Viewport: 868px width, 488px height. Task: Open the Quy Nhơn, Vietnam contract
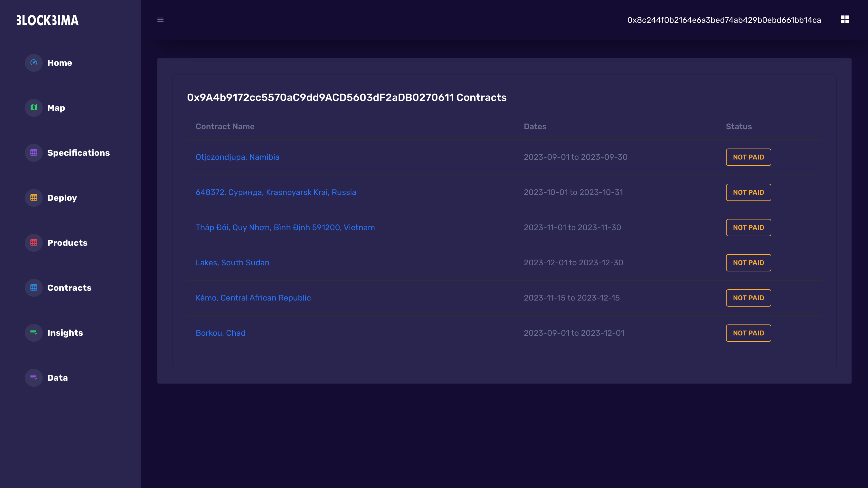coord(285,228)
